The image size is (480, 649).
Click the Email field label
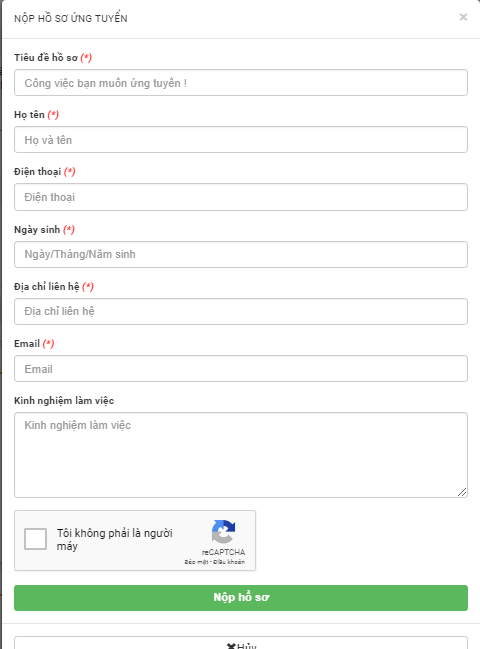point(27,344)
